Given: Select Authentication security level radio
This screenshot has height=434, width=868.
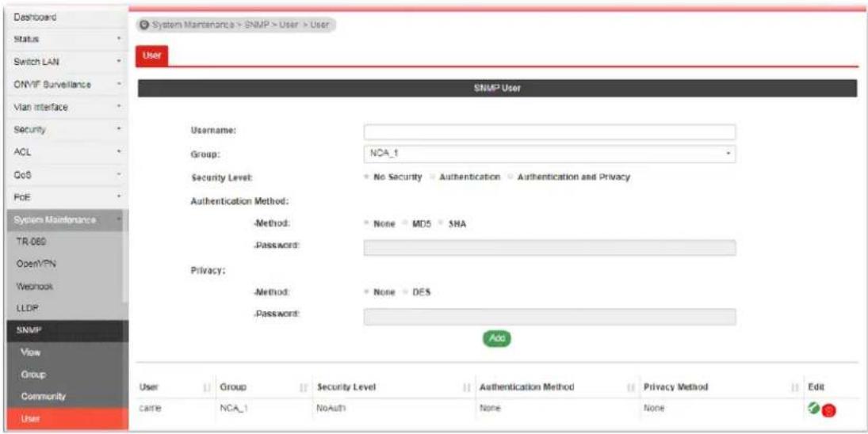Looking at the screenshot, I should (434, 177).
